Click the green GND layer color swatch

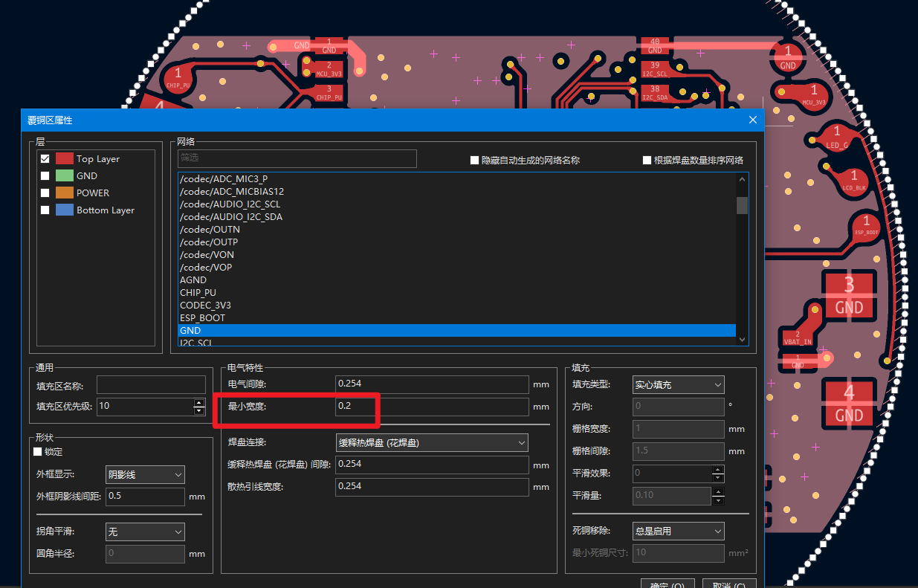coord(65,175)
